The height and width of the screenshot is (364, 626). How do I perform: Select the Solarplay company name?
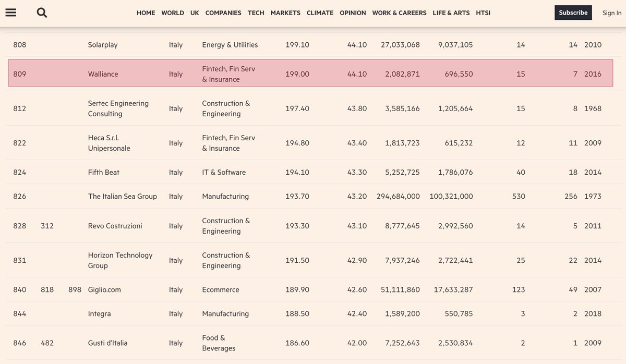click(x=103, y=45)
